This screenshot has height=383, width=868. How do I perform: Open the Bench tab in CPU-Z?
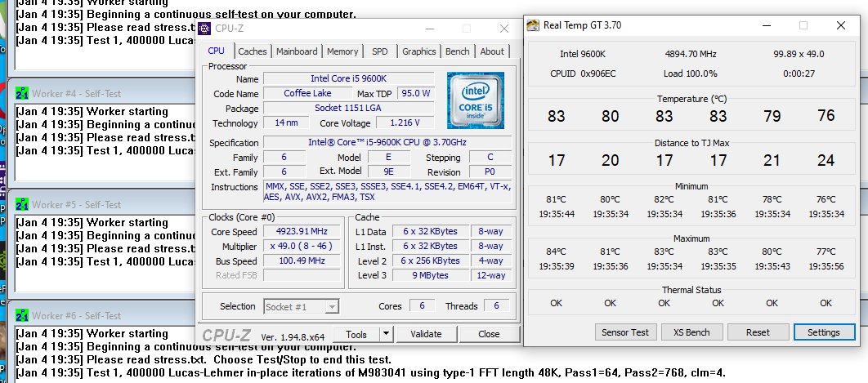coord(458,51)
